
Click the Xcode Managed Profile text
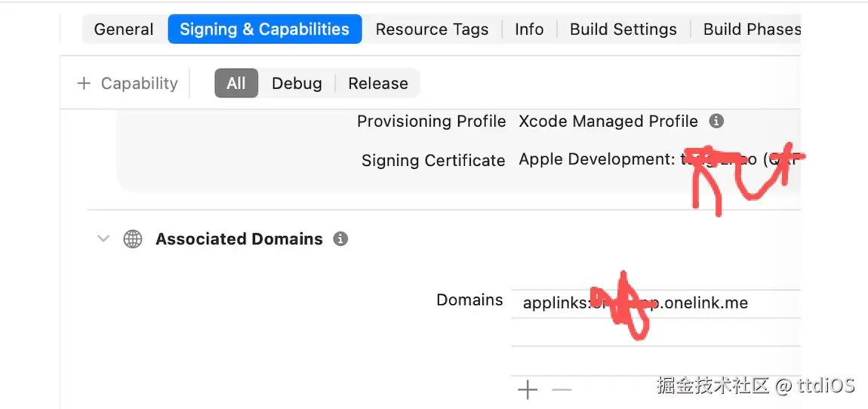click(608, 121)
